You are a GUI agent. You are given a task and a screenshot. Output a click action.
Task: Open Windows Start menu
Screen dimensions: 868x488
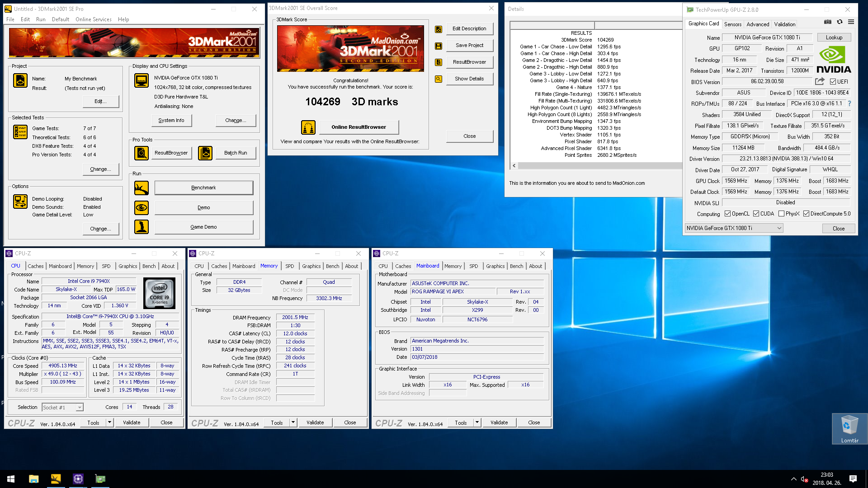click(x=11, y=479)
